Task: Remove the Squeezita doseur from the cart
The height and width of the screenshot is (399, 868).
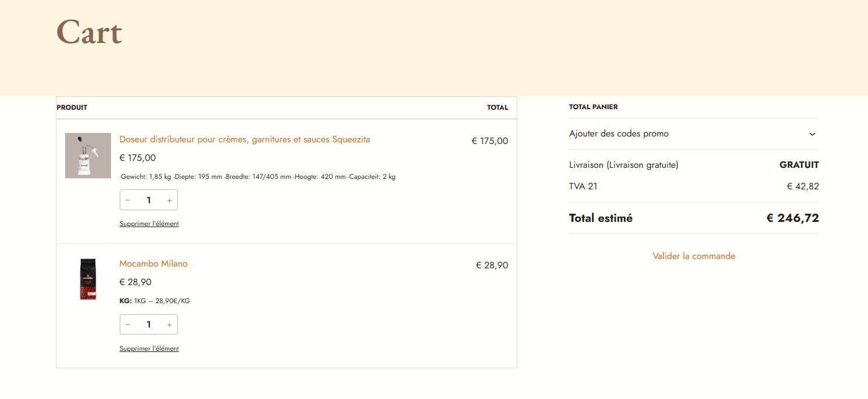Action: [x=149, y=224]
